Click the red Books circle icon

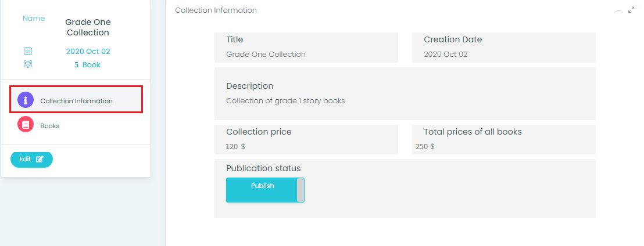pyautogui.click(x=26, y=124)
